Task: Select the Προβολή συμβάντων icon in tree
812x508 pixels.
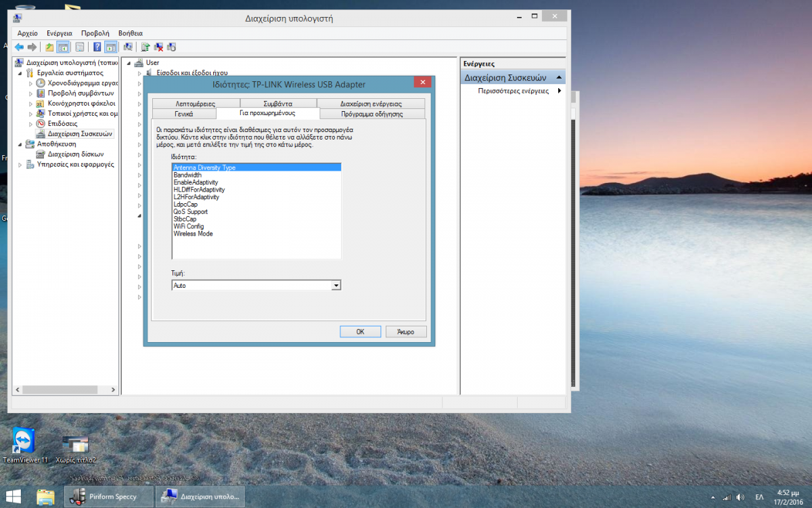Action: click(41, 93)
